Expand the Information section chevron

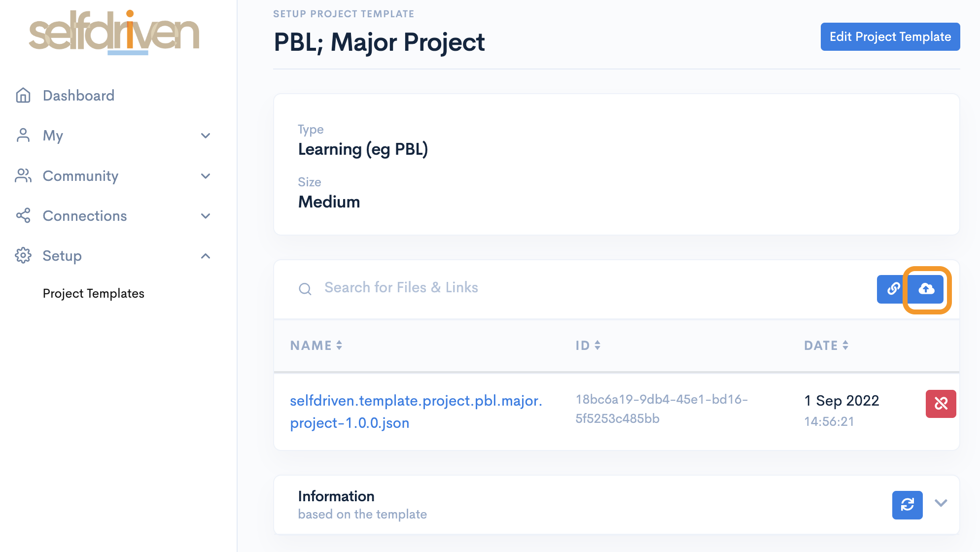coord(941,503)
